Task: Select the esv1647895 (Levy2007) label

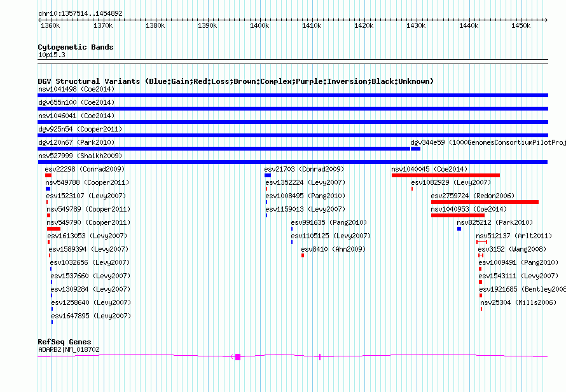Action: pos(91,316)
